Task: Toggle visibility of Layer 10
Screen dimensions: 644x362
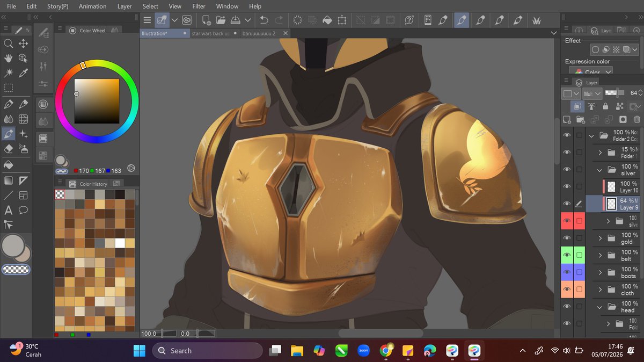Action: (x=567, y=187)
